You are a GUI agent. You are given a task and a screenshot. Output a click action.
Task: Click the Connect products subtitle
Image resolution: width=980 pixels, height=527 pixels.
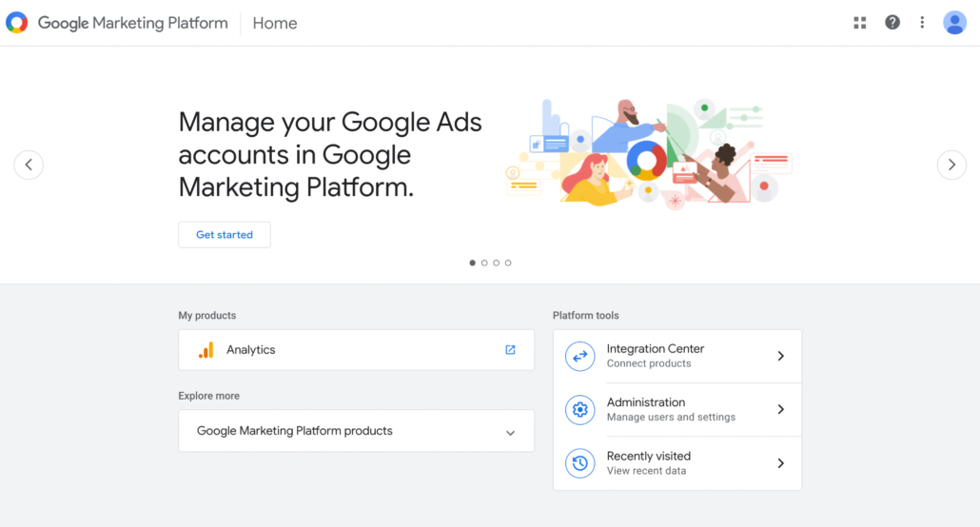coord(649,363)
